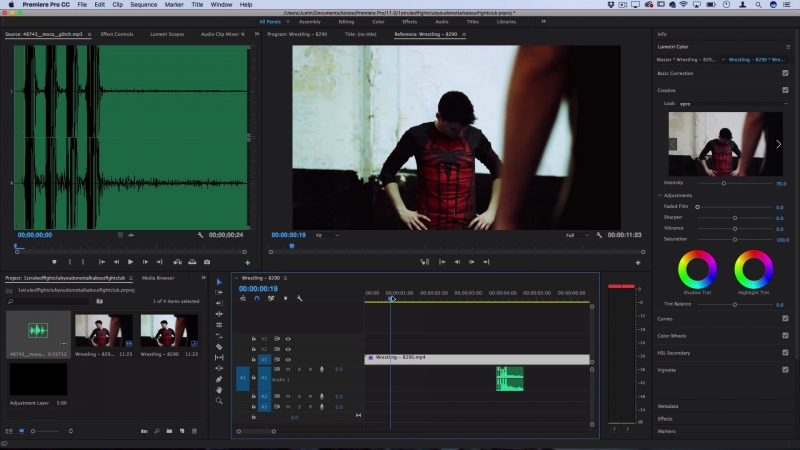Hide track V3 with eye icon

[x=288, y=339]
